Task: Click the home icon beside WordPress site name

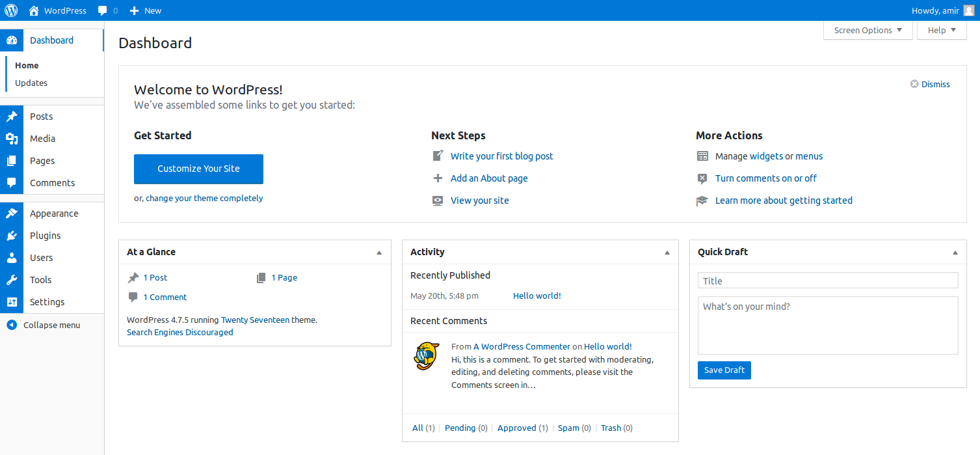Action: [x=34, y=10]
